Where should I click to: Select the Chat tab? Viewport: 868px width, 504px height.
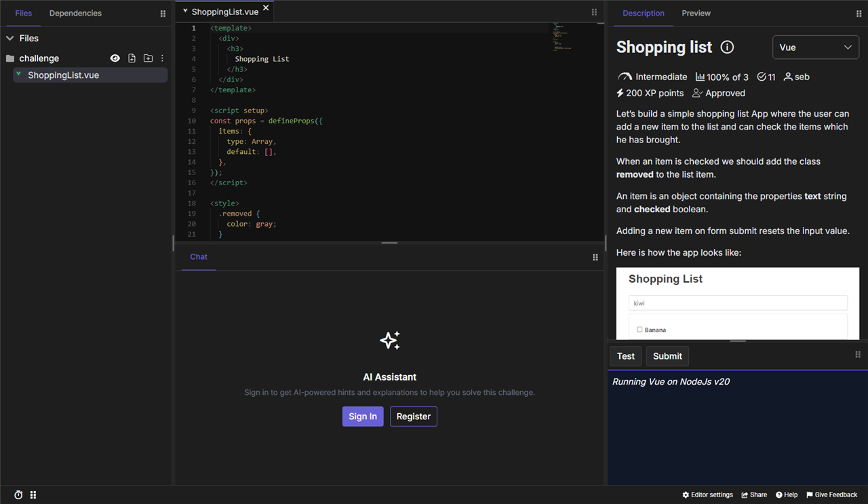[199, 257]
